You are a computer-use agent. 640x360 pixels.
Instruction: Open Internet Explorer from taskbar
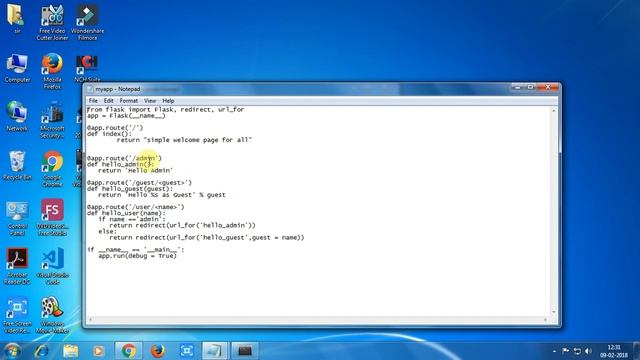pyautogui.click(x=42, y=351)
